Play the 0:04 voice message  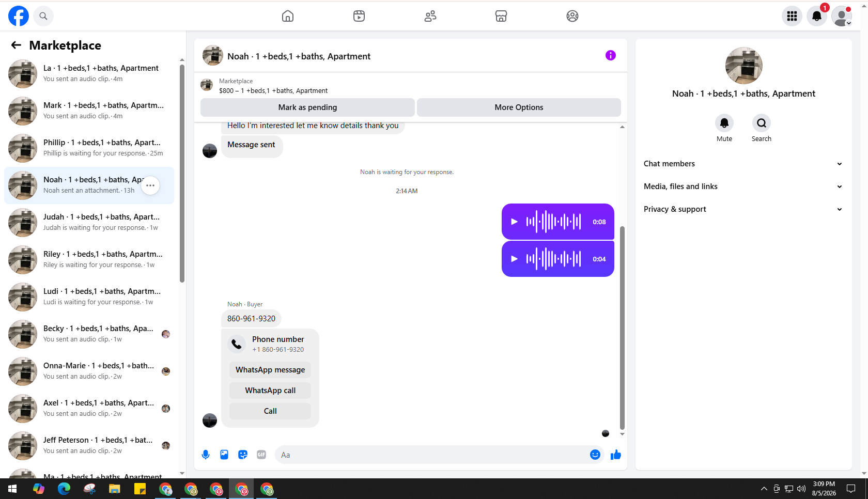click(514, 259)
